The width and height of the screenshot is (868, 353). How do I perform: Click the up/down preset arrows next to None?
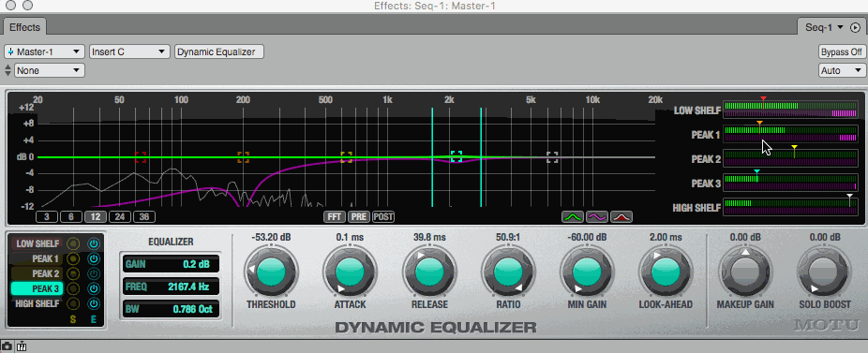coord(7,70)
